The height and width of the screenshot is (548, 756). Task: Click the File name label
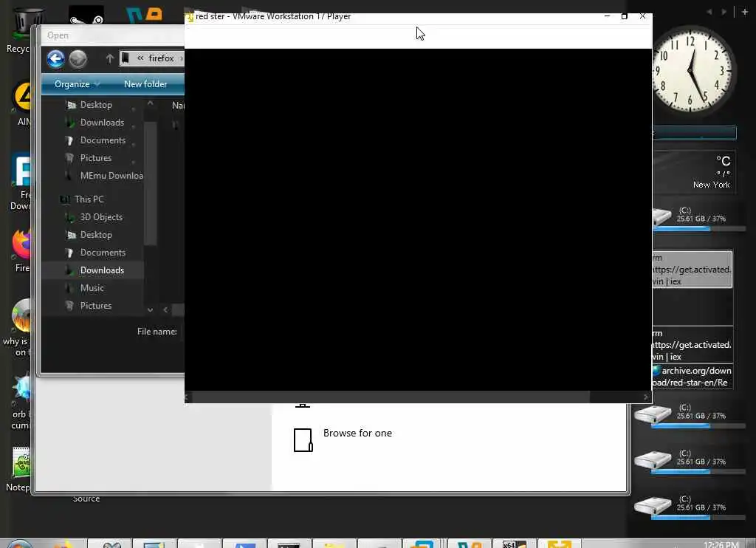pos(157,332)
